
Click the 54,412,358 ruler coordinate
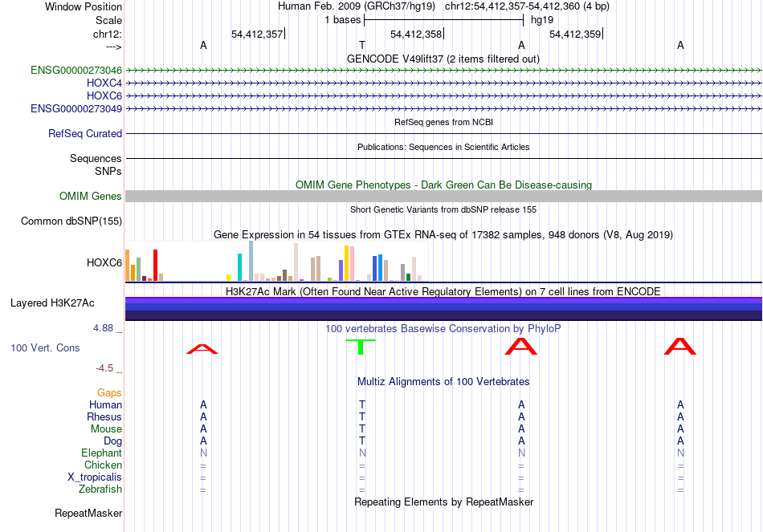(416, 34)
